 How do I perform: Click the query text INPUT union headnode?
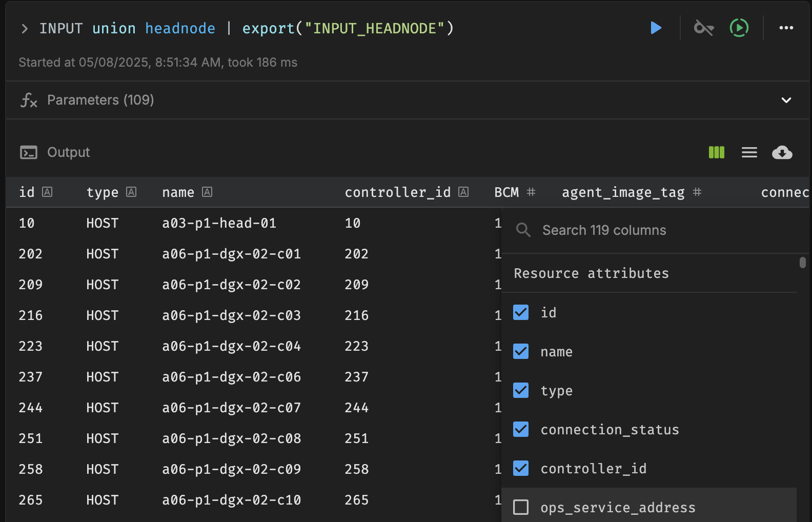point(127,28)
